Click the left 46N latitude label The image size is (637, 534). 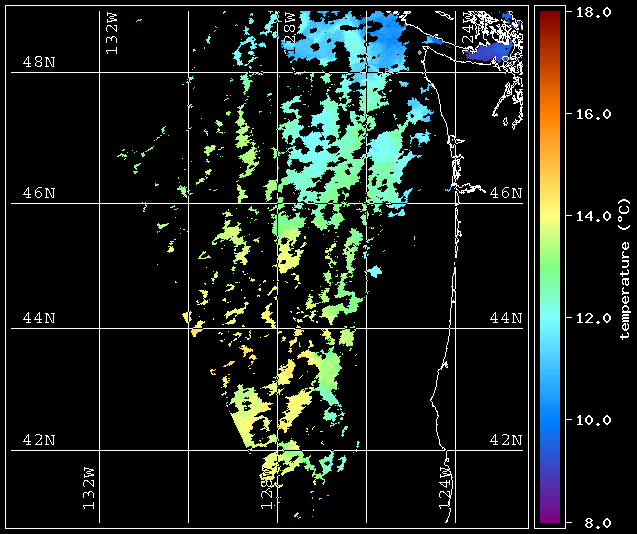click(x=39, y=193)
